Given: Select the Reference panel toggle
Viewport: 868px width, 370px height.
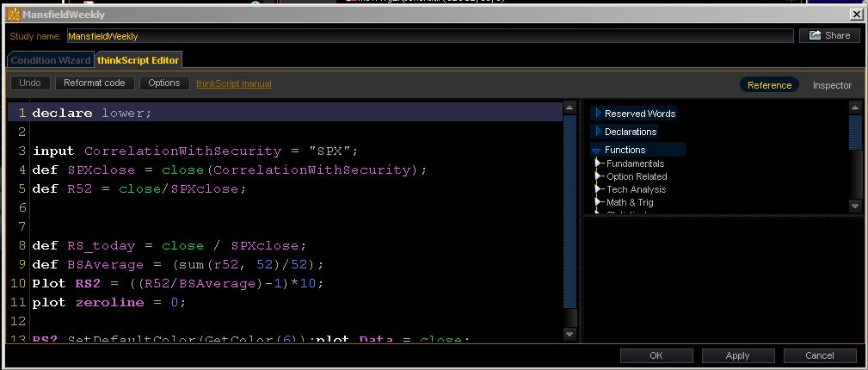Looking at the screenshot, I should tap(769, 85).
